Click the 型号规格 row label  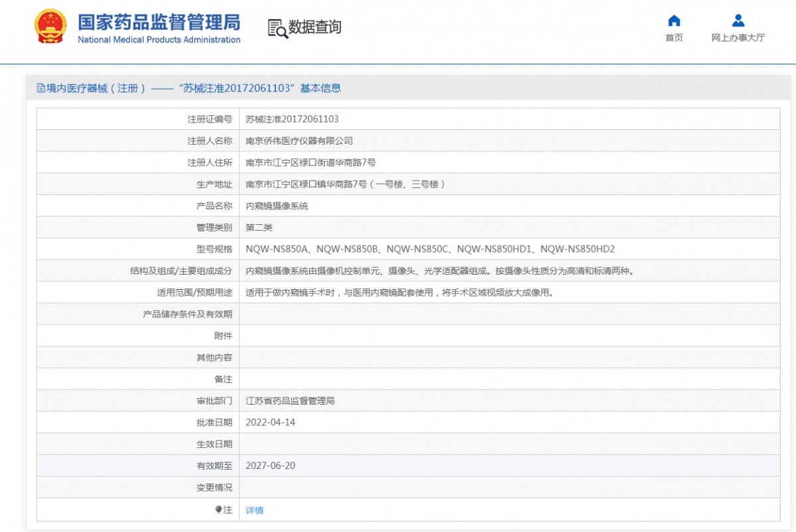point(214,249)
